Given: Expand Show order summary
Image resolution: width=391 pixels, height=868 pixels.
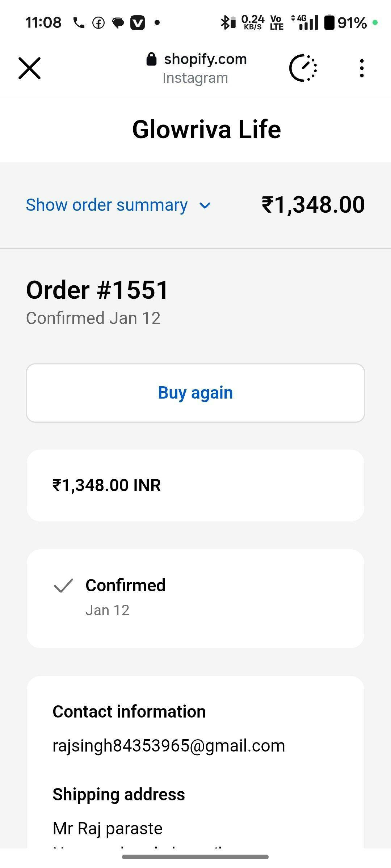Looking at the screenshot, I should coord(107,205).
